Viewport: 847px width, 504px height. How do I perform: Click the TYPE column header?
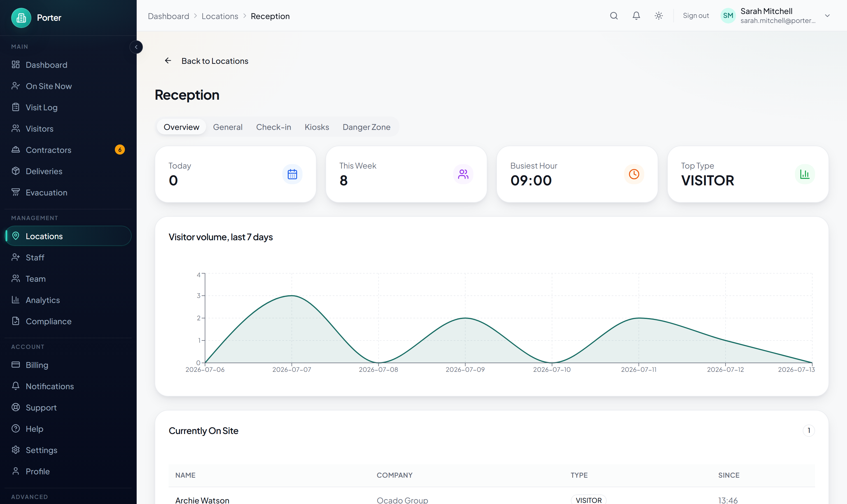pos(579,475)
